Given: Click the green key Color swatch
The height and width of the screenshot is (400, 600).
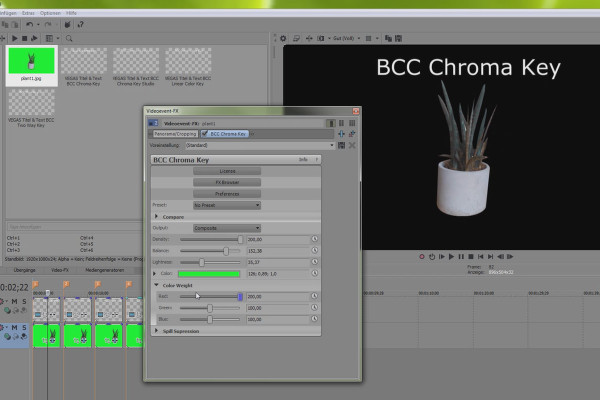Looking at the screenshot, I should tap(209, 274).
